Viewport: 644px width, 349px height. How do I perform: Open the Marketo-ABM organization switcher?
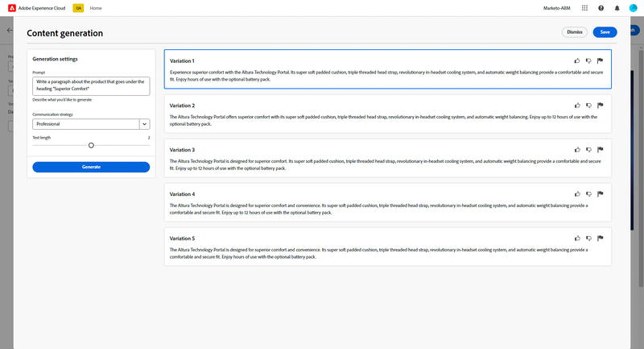tap(556, 8)
